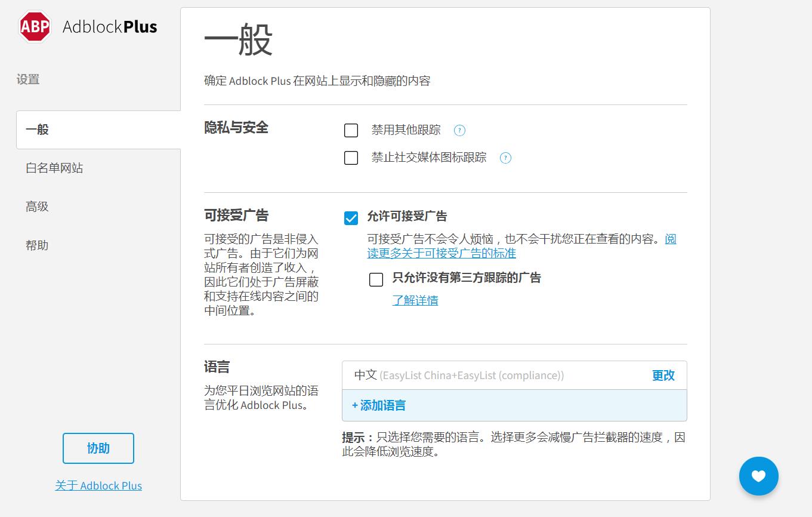Check 只允许没有第三方跟踪的广告 checkbox
The height and width of the screenshot is (517, 812).
coord(376,279)
